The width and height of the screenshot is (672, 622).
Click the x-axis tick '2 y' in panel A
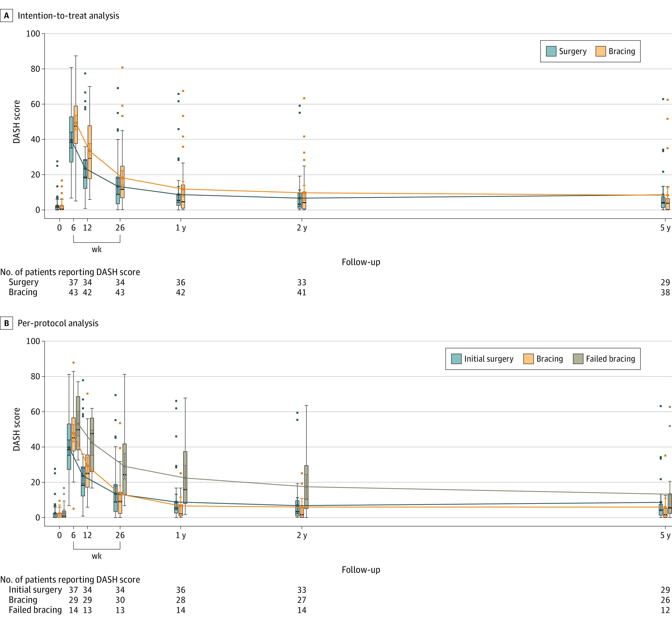pos(302,228)
